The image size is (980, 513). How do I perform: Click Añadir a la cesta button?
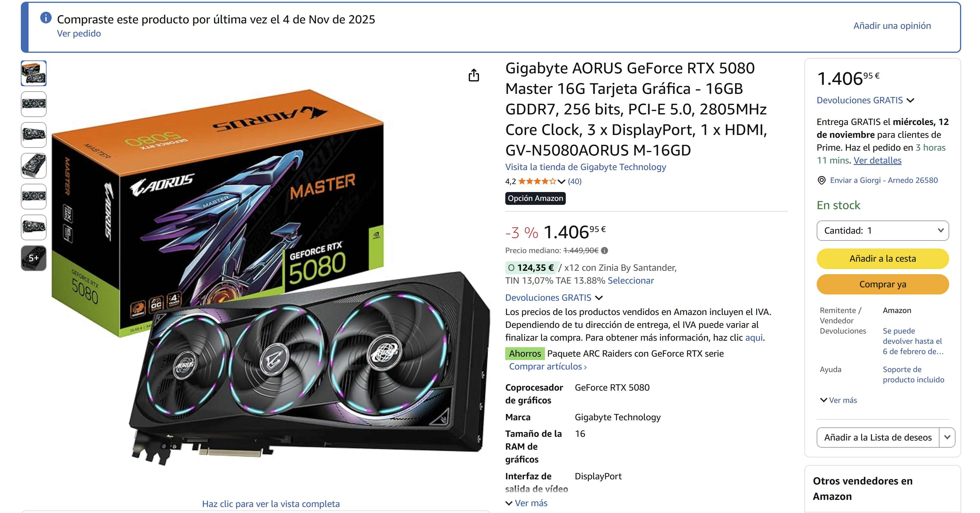point(883,258)
